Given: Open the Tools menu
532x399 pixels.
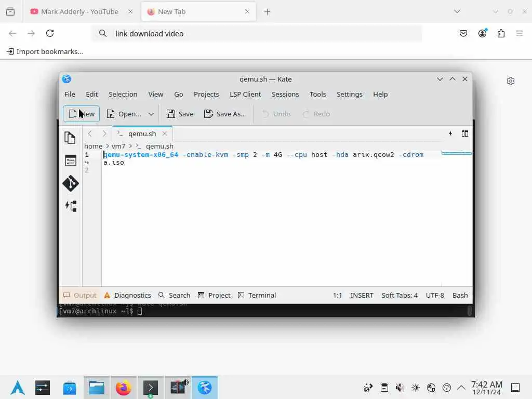Looking at the screenshot, I should point(317,95).
